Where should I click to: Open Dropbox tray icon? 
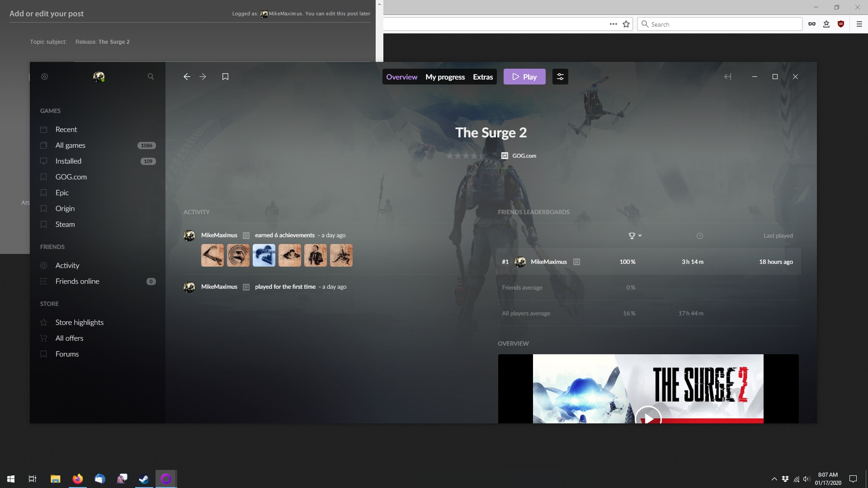pyautogui.click(x=785, y=479)
